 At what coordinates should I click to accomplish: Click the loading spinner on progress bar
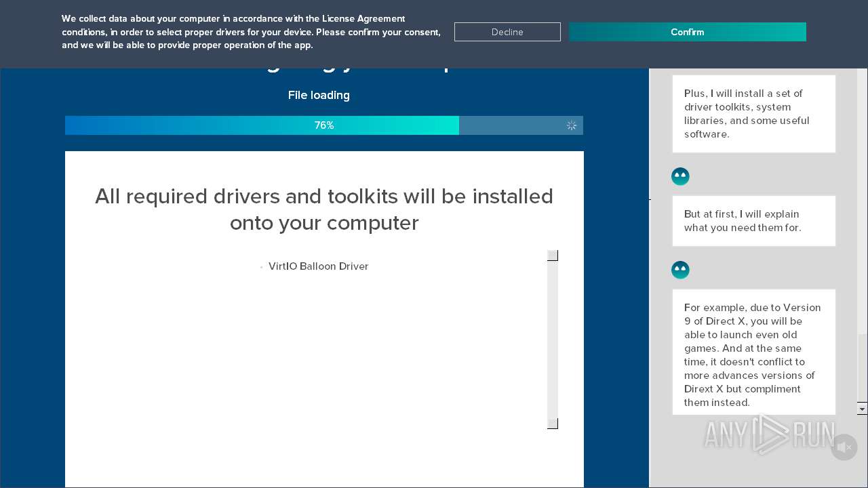tap(572, 125)
